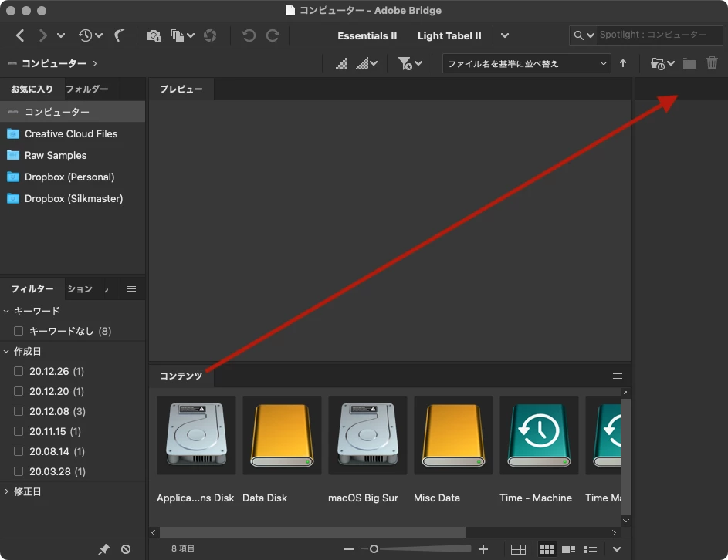Image resolution: width=728 pixels, height=560 pixels.
Task: Rotate 90° counterclockwise icon
Action: click(249, 35)
